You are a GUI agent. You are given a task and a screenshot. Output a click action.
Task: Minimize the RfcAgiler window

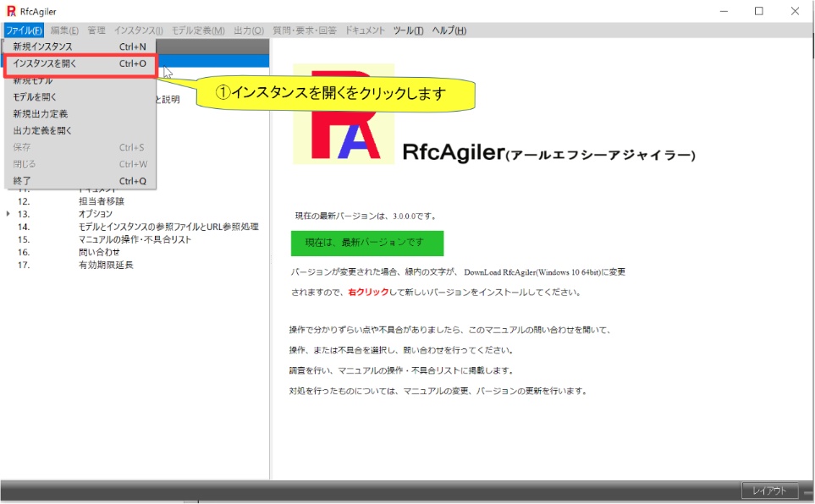(x=724, y=11)
